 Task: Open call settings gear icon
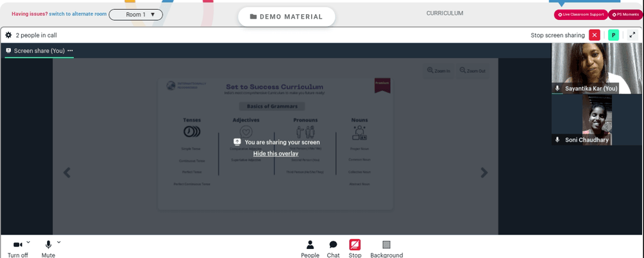coord(8,35)
